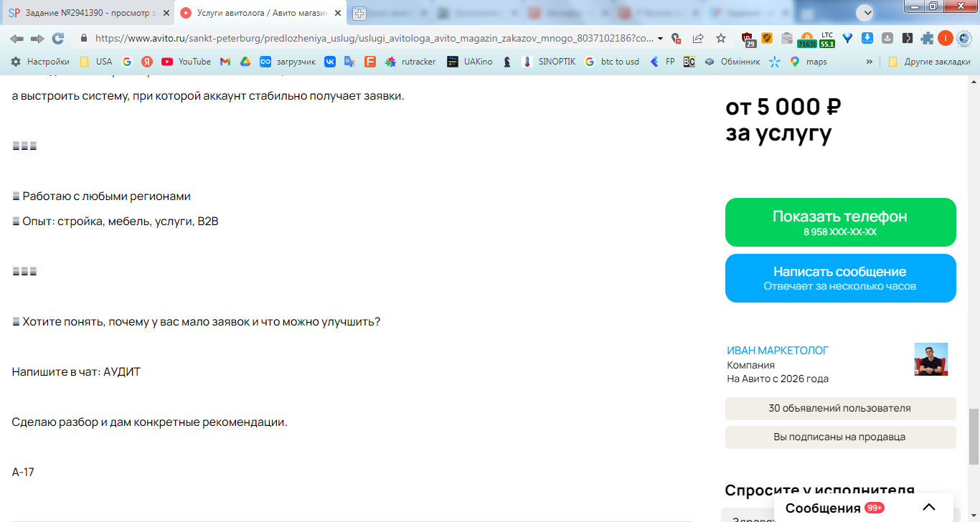Open the black bracket extension icon

[908, 38]
